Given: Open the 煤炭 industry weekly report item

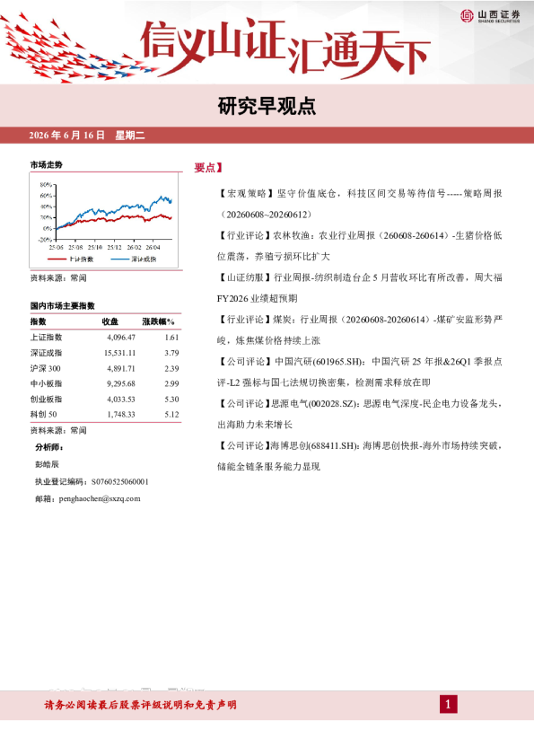Looking at the screenshot, I should [360, 330].
